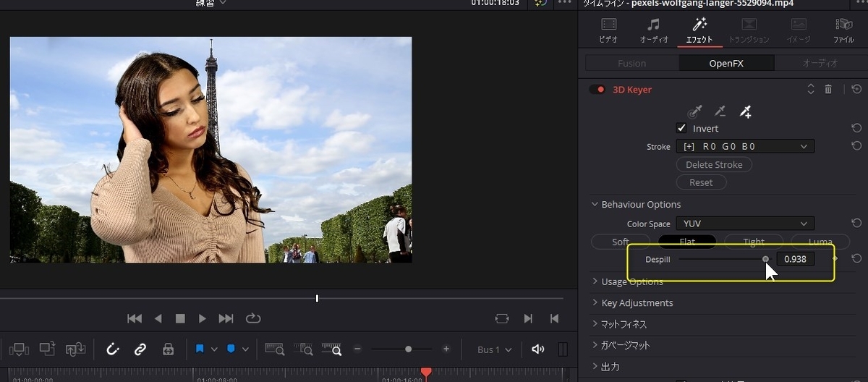Switch to the Fusion effects sub-tab
868x382 pixels.
[631, 63]
